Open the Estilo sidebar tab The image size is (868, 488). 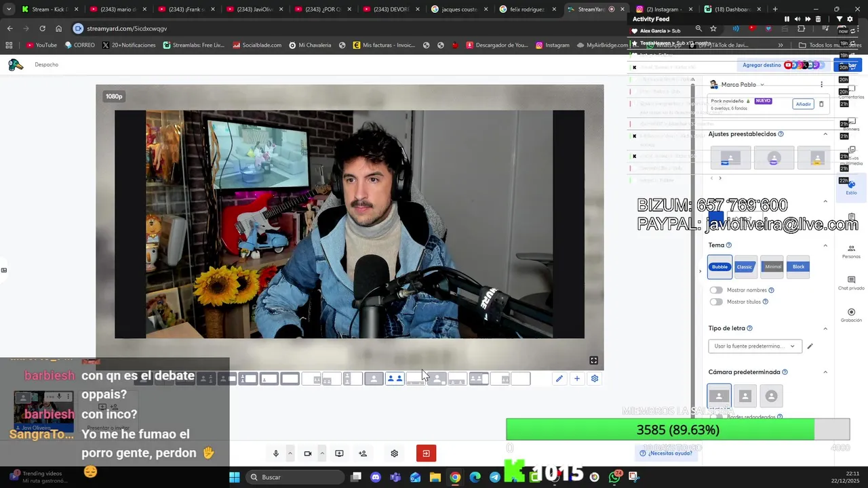coord(851,188)
